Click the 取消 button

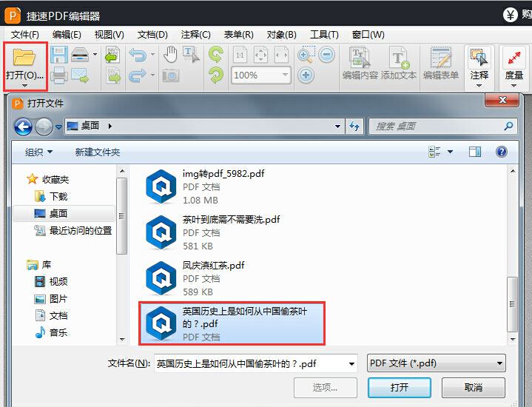(473, 388)
